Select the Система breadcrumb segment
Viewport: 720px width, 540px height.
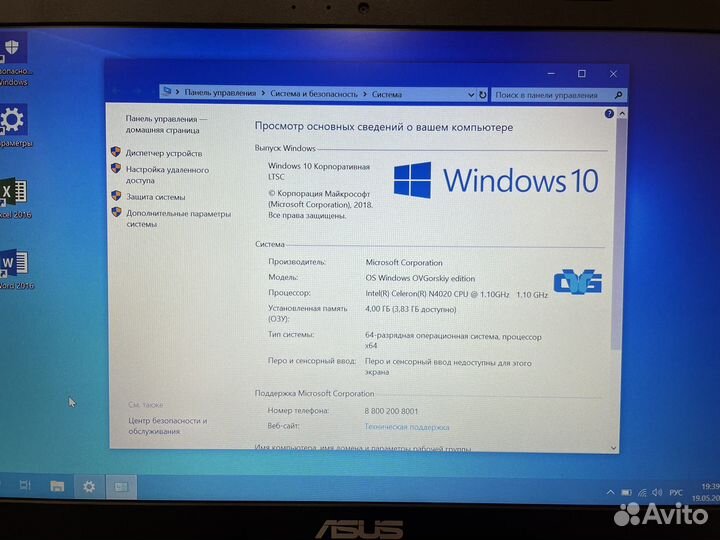(x=387, y=94)
